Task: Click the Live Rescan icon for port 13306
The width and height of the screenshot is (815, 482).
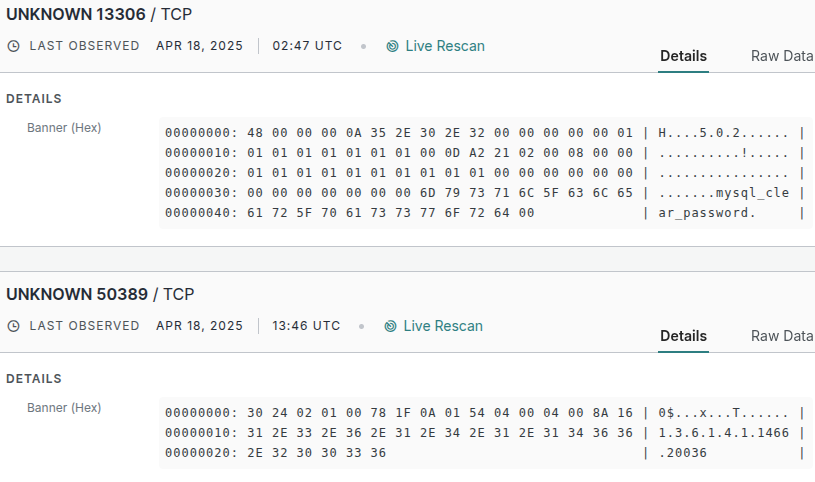Action: [x=393, y=46]
